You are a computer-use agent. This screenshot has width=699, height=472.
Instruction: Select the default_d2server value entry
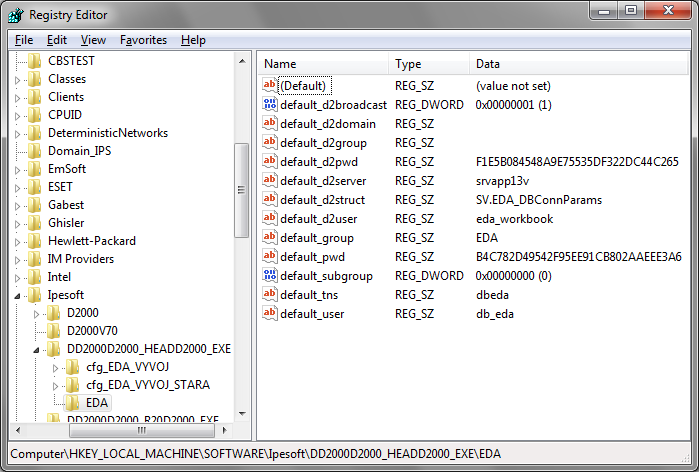pyautogui.click(x=322, y=181)
